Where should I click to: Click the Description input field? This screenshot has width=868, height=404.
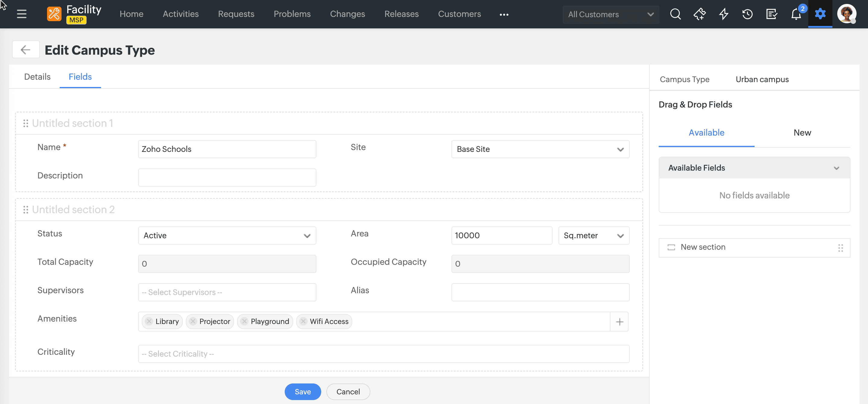pyautogui.click(x=227, y=177)
